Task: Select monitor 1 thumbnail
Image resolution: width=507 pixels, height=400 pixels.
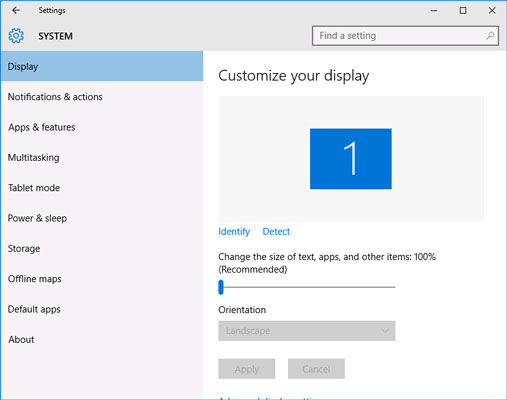Action: click(x=351, y=159)
